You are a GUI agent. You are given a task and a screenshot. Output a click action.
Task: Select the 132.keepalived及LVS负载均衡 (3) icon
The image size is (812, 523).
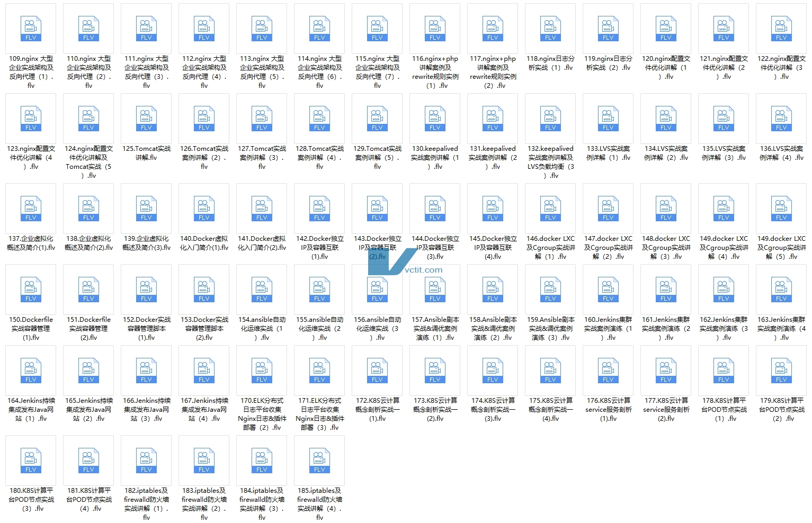click(x=550, y=119)
